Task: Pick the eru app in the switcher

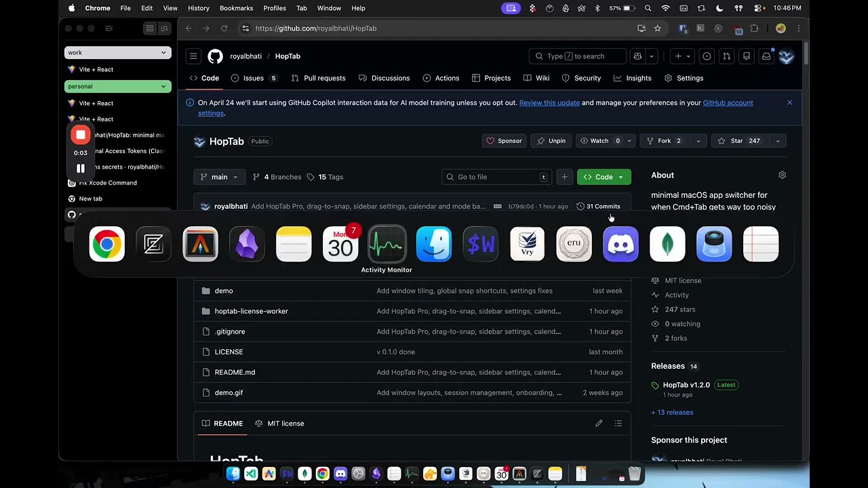Action: 574,244
